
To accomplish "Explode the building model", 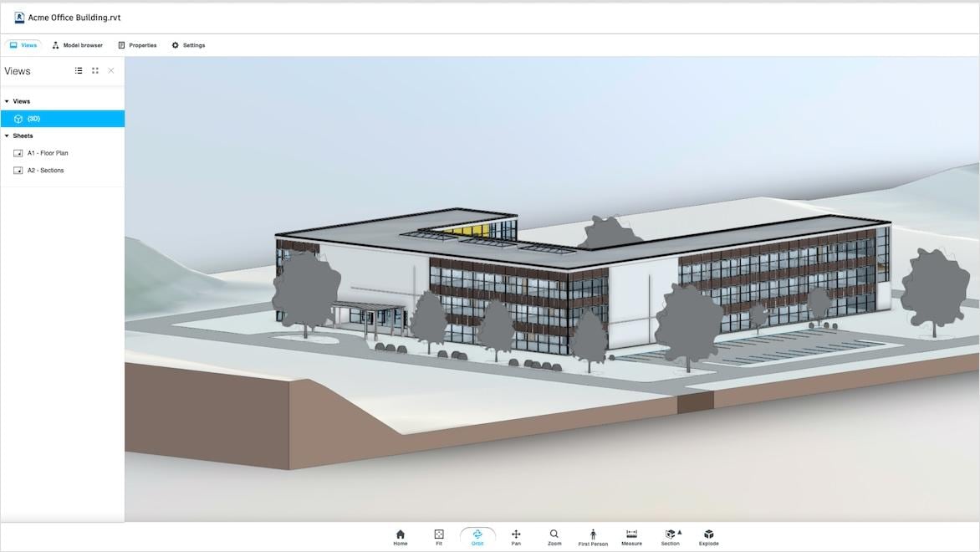I will [x=708, y=536].
